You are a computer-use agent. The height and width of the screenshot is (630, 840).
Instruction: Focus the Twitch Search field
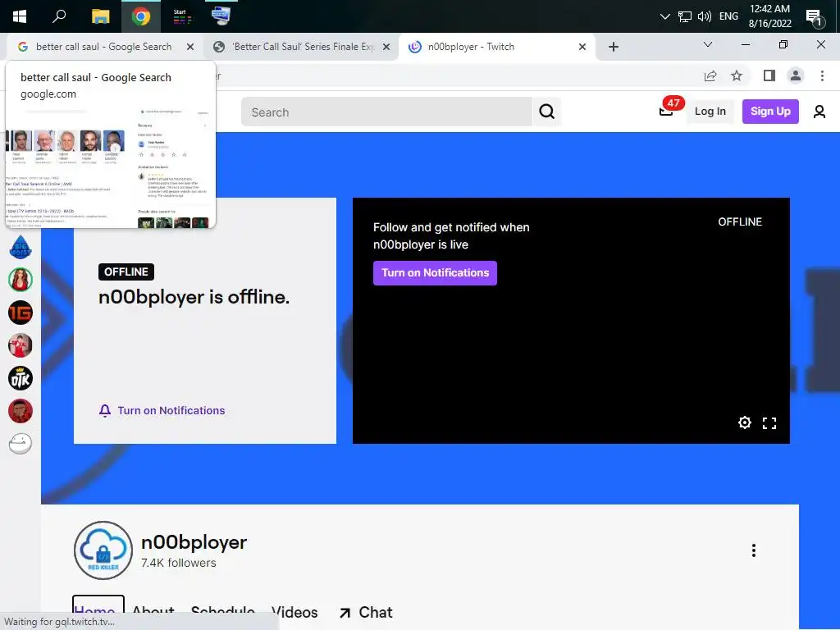(x=387, y=112)
